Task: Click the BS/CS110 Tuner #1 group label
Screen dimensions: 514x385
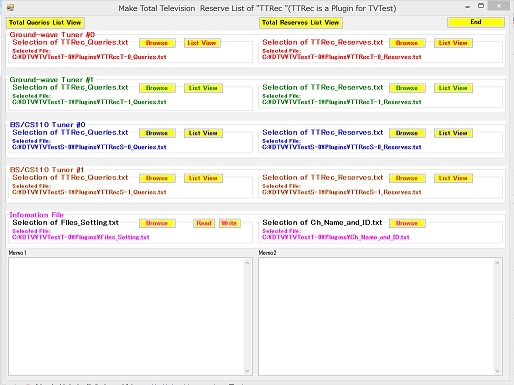Action: (x=47, y=170)
